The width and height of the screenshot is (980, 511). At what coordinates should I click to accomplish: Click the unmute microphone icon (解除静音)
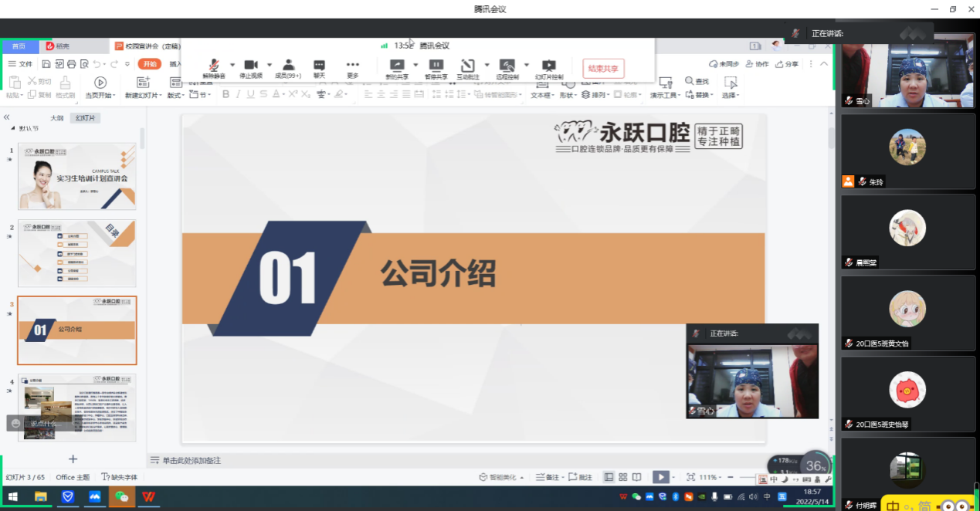point(214,66)
